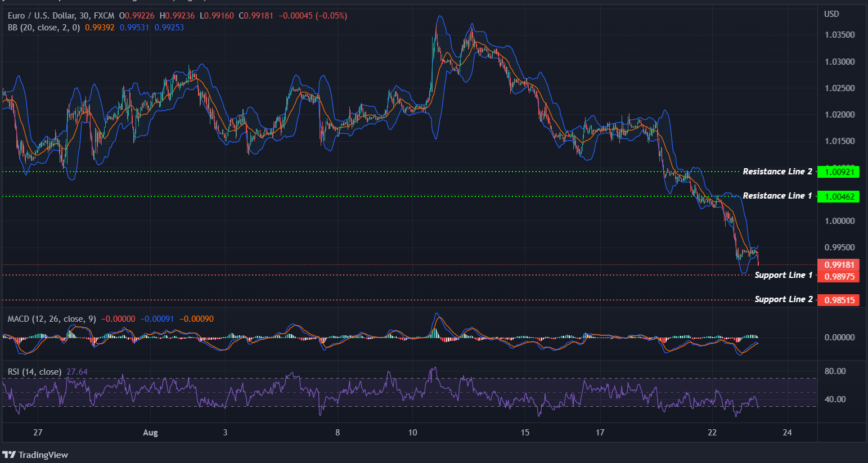Click the green Resistance Line 2 price tag
868x463 pixels.
(x=839, y=172)
